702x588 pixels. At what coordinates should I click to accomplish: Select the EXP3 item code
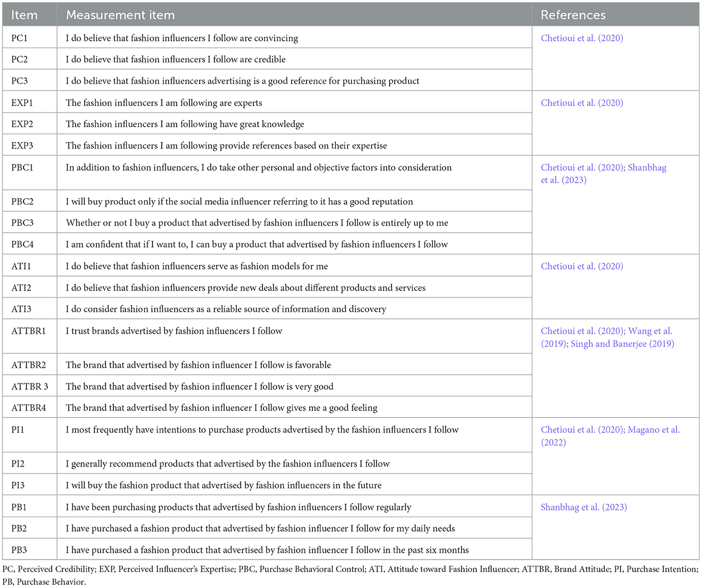[x=22, y=146]
